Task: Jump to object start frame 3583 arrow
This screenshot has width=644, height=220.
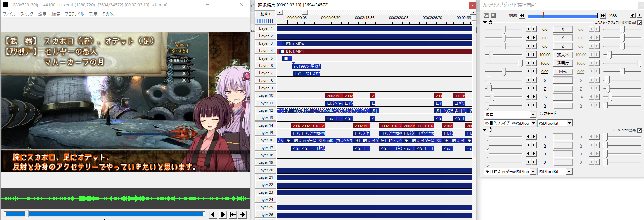Action: pos(522,16)
